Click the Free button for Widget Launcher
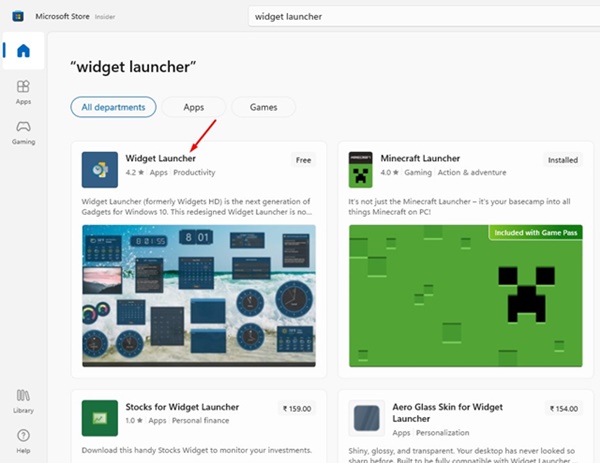 (x=303, y=160)
